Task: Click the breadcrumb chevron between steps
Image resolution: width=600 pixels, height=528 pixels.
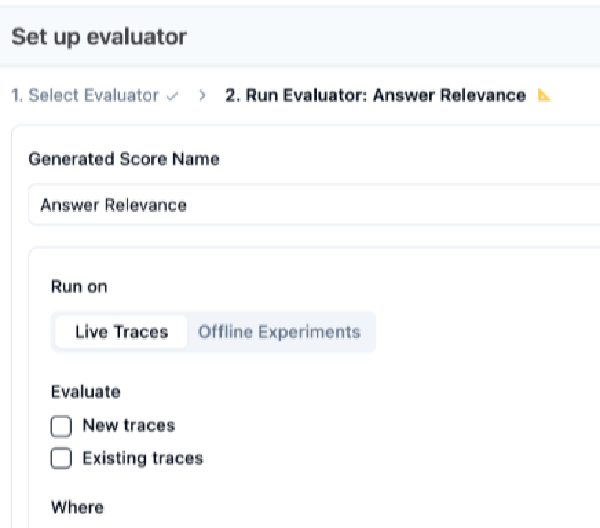Action: click(x=203, y=96)
